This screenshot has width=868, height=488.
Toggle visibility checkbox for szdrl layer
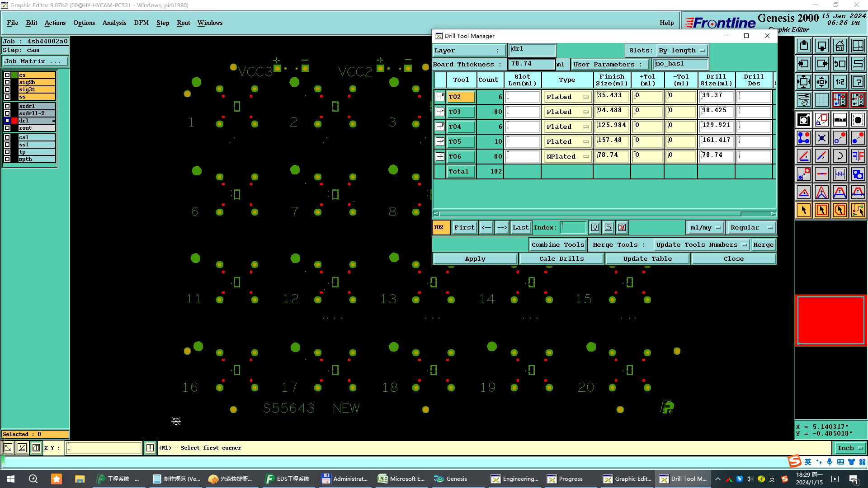point(7,106)
